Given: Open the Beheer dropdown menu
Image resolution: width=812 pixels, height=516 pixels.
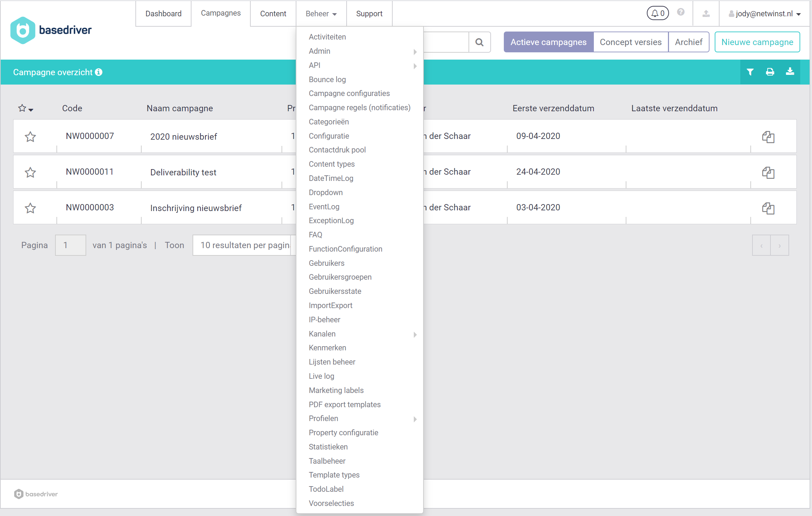Looking at the screenshot, I should tap(321, 14).
